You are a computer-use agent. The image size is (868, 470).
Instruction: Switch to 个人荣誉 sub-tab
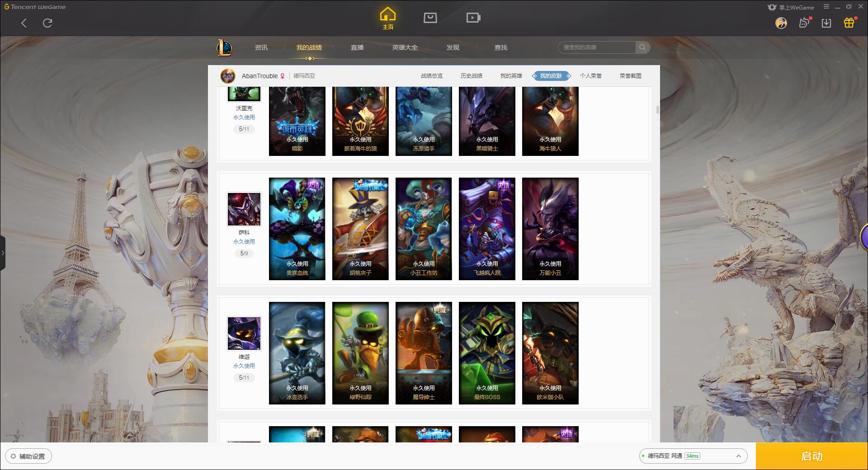(x=591, y=76)
